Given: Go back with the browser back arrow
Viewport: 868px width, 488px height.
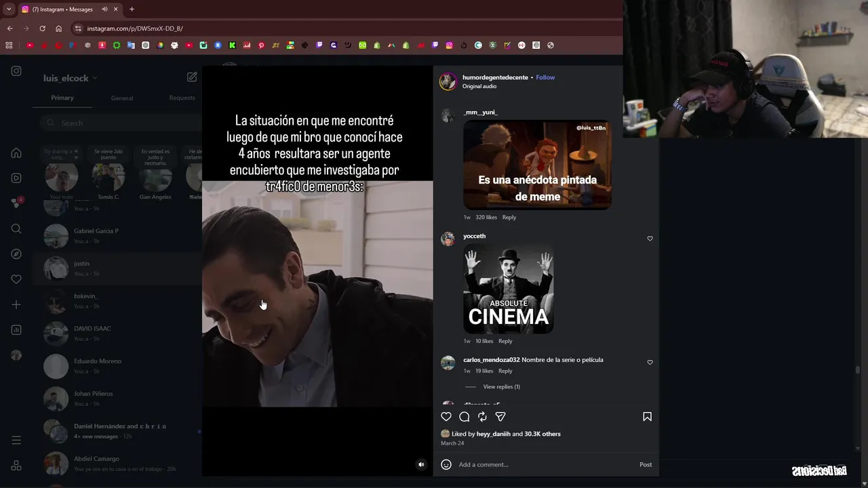Looking at the screenshot, I should tap(9, 28).
